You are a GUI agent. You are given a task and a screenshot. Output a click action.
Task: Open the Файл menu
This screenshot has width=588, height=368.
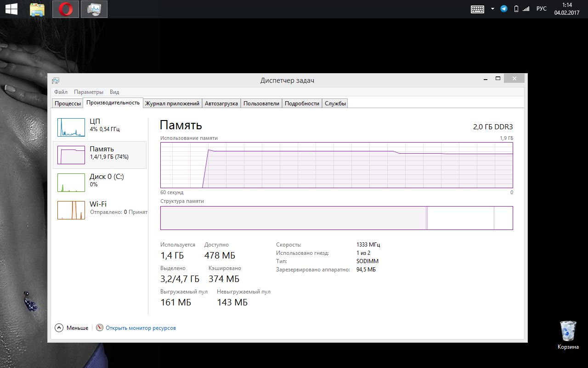click(x=61, y=92)
